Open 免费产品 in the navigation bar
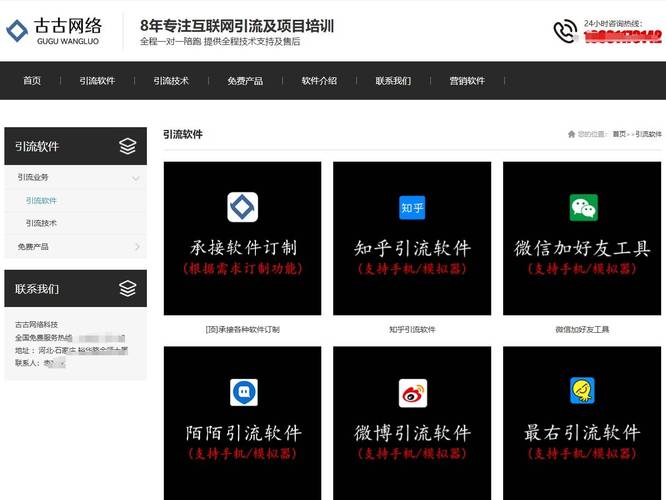Screen dimensions: 666x500 [245, 81]
